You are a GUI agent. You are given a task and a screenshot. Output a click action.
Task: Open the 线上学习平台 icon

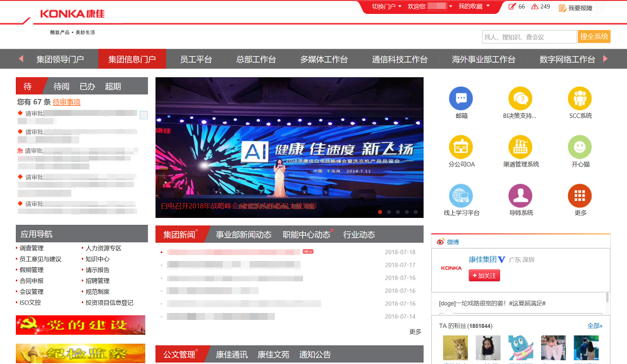pos(461,196)
